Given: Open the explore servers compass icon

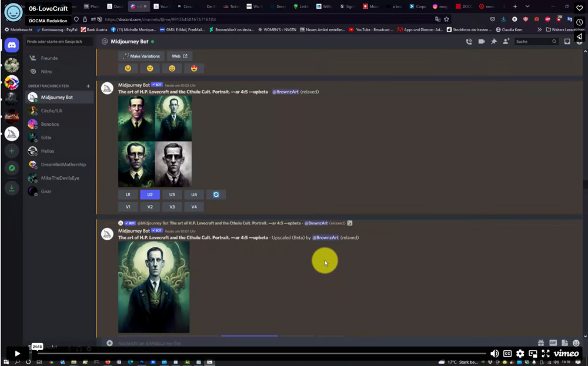Looking at the screenshot, I should click(x=12, y=168).
